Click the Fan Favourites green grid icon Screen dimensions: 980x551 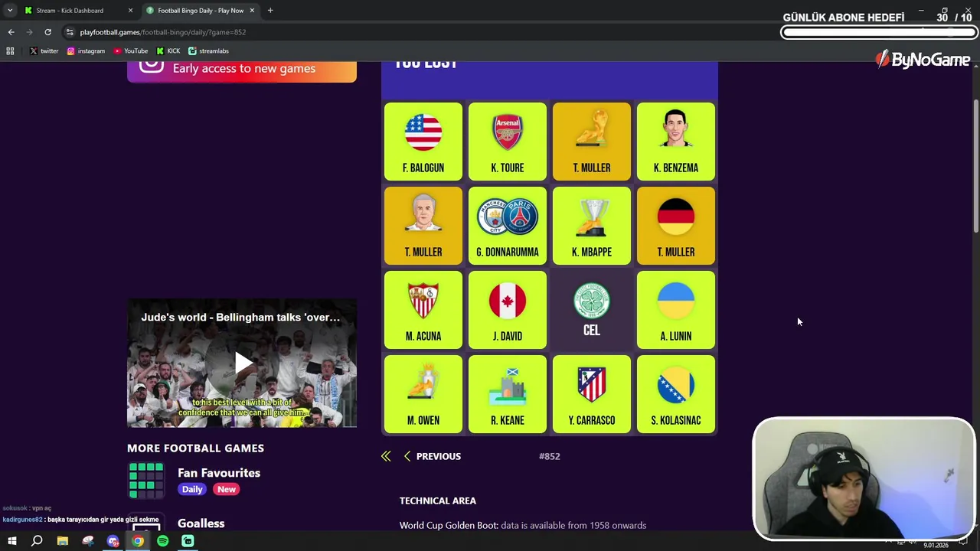coord(145,480)
